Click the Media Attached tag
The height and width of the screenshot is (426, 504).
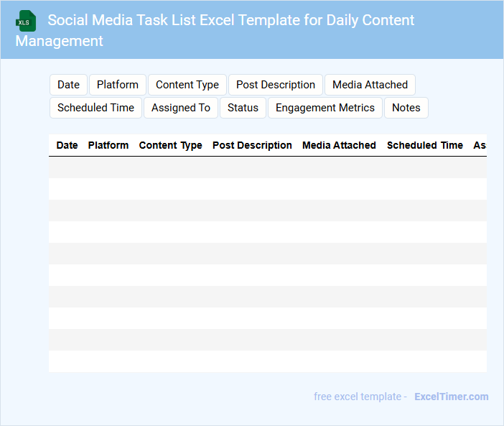coord(370,85)
